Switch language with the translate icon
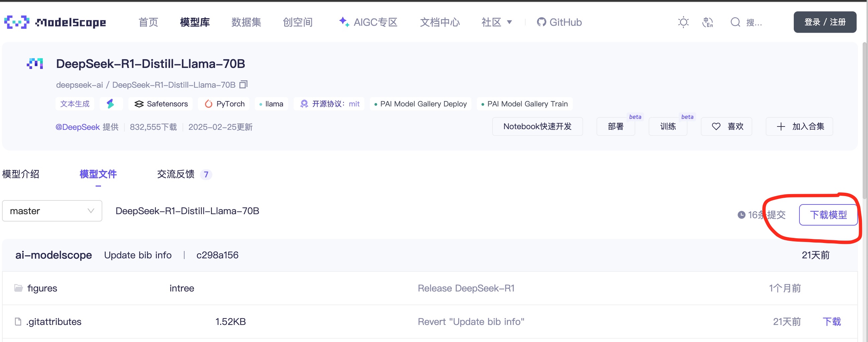868x342 pixels. (707, 22)
